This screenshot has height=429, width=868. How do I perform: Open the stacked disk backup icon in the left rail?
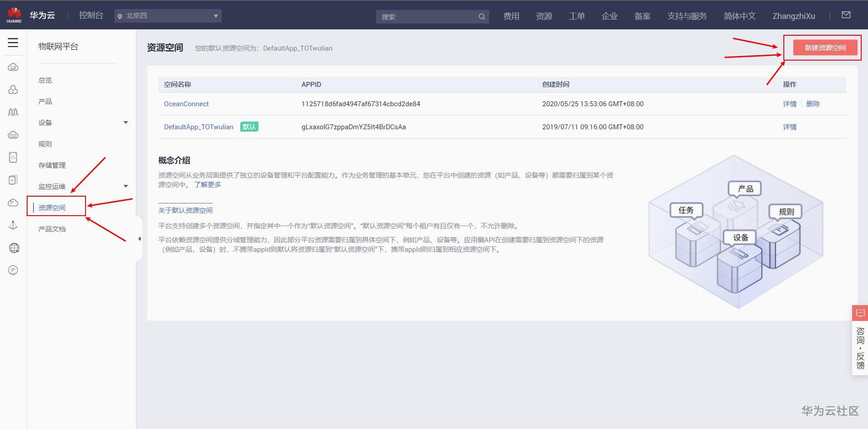pos(13,180)
